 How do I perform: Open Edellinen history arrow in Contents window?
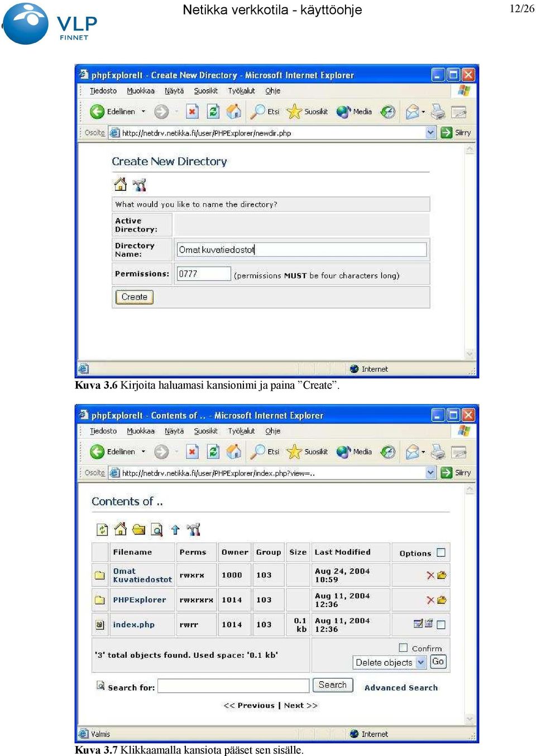click(143, 451)
